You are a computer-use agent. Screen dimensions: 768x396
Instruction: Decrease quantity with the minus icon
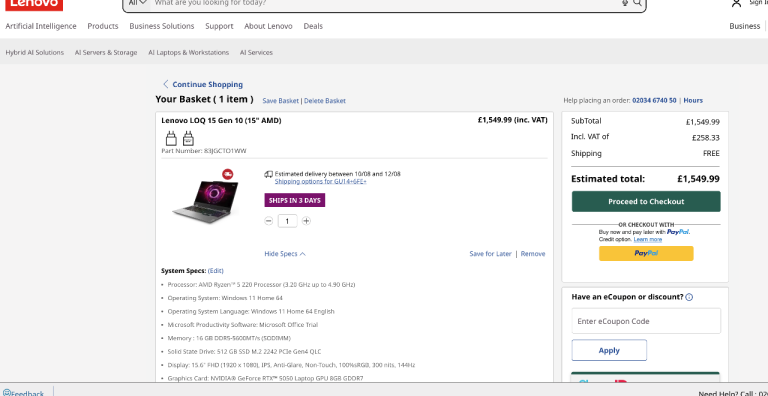(x=268, y=221)
